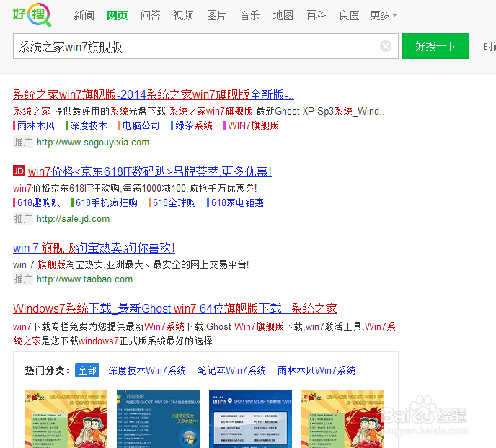Switch to 地图 tab
496x448 pixels.
[283, 15]
